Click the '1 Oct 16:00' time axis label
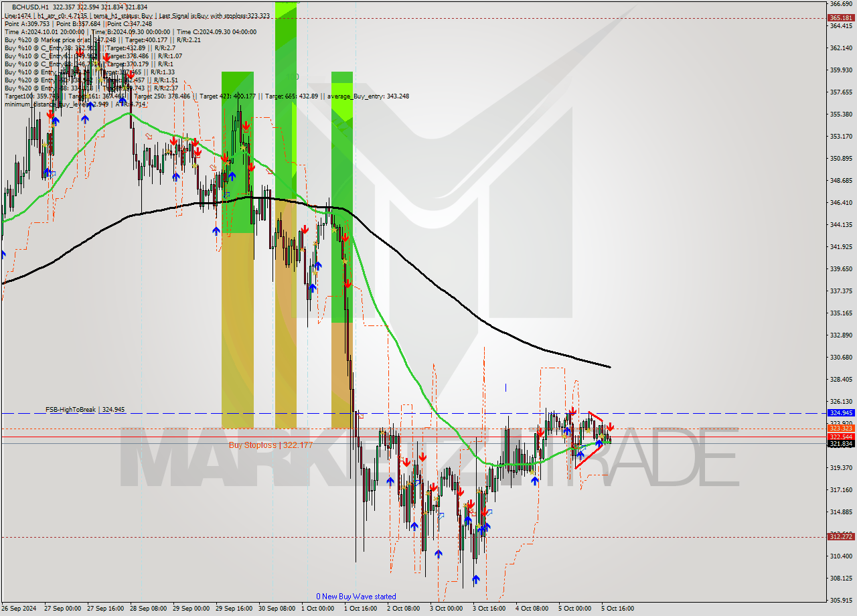 tap(360, 609)
